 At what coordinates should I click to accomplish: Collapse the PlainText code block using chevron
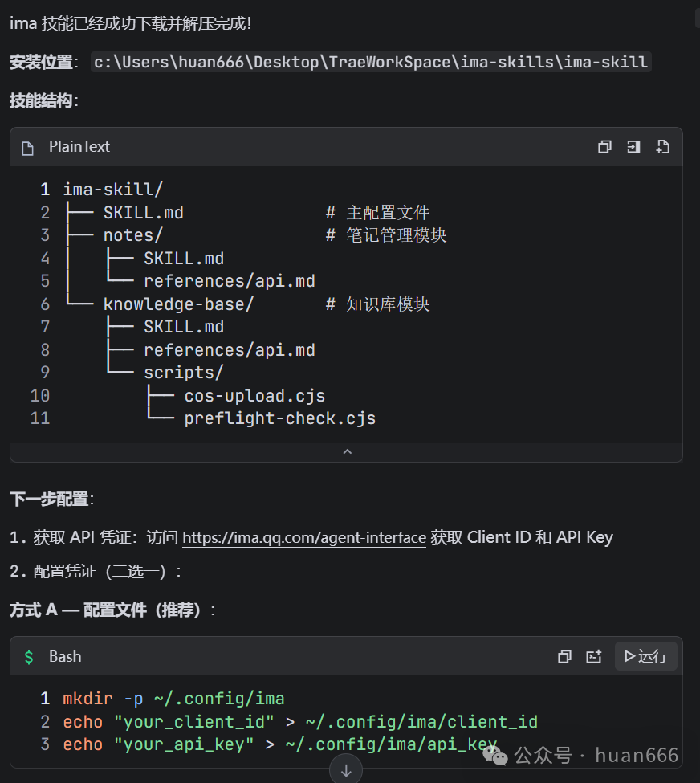pyautogui.click(x=347, y=452)
